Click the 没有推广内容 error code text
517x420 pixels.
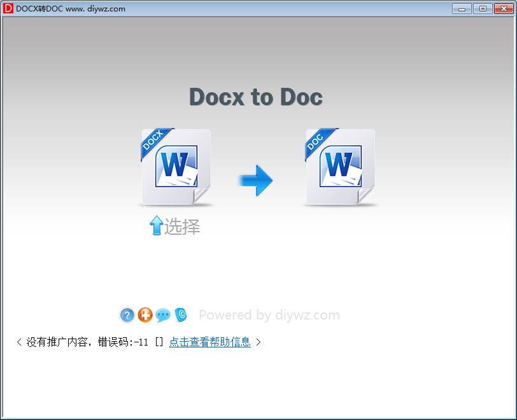point(87,342)
